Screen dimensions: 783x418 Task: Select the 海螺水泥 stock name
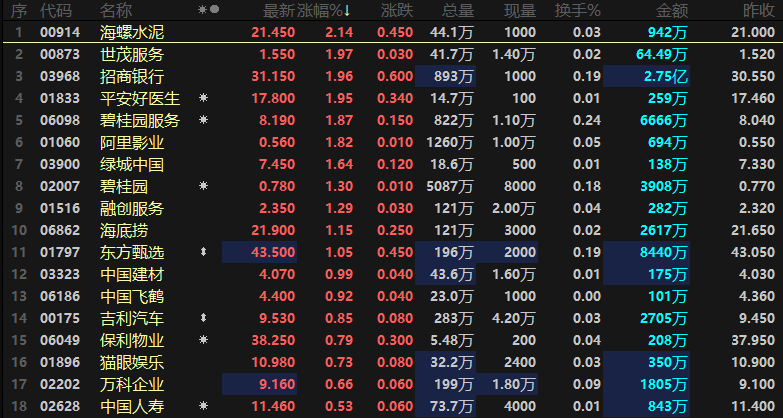point(132,33)
